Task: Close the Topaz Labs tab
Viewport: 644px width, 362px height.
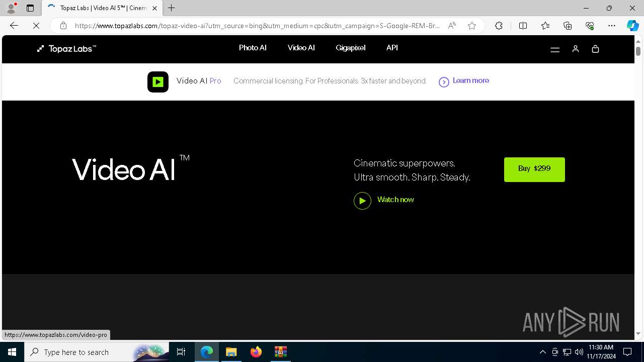Action: point(154,8)
